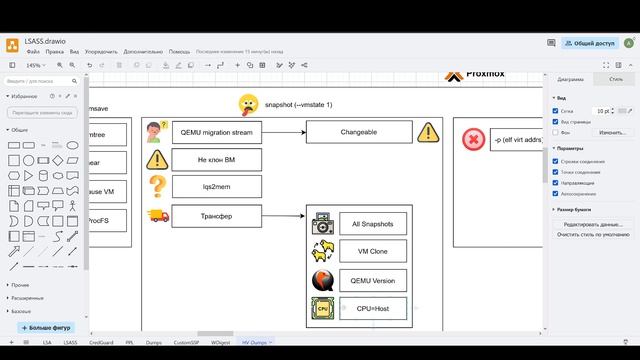Click the delete trash icon
Image resolution: width=640 pixels, height=360 pixels.
point(119,65)
